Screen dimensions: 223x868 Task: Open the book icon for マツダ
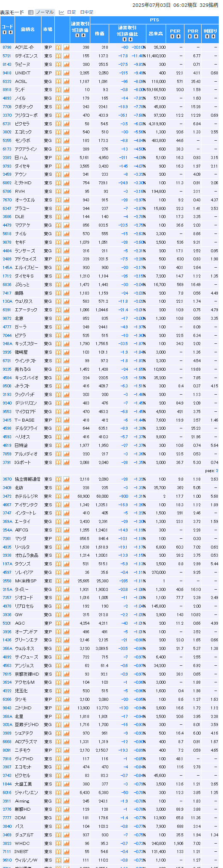click(x=59, y=539)
